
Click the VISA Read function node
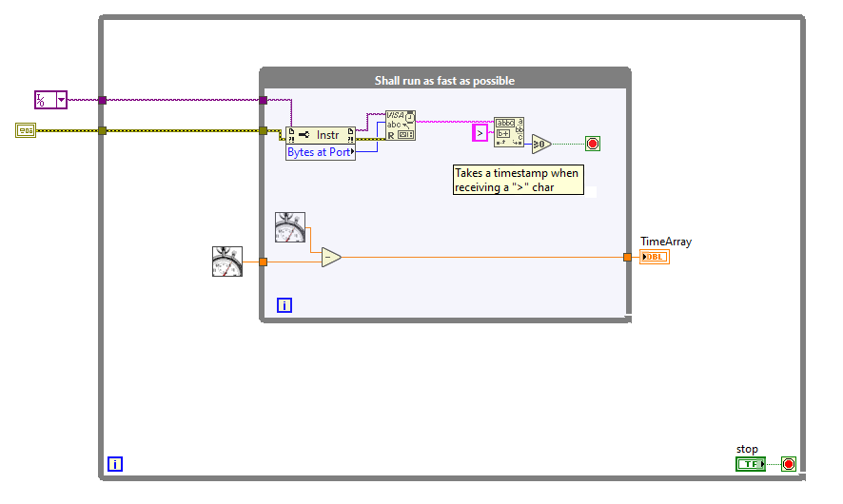[401, 126]
